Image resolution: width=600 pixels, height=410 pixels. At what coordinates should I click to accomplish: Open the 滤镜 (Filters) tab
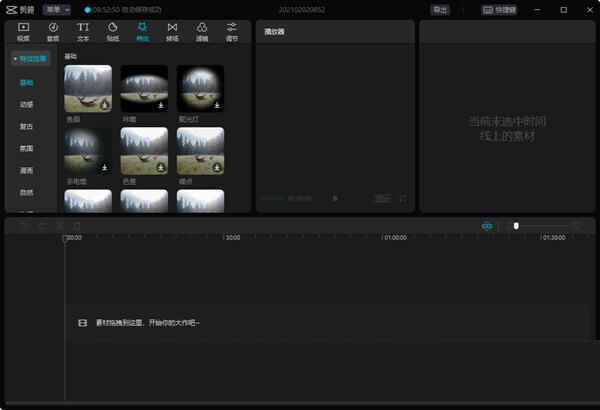pyautogui.click(x=202, y=31)
